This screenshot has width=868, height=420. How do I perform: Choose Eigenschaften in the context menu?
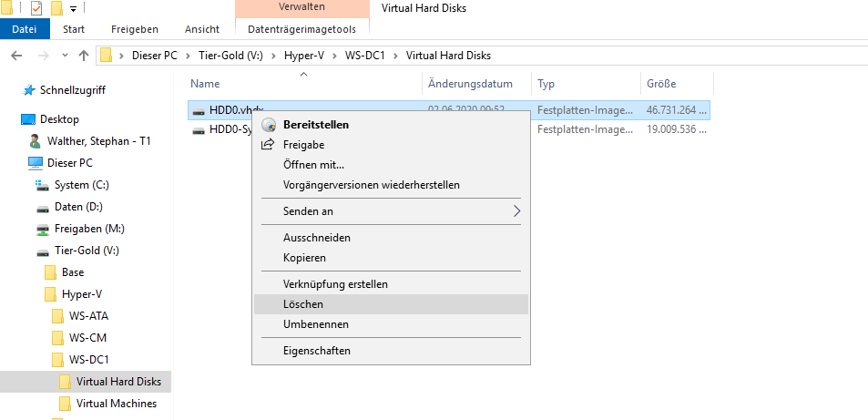click(391, 351)
